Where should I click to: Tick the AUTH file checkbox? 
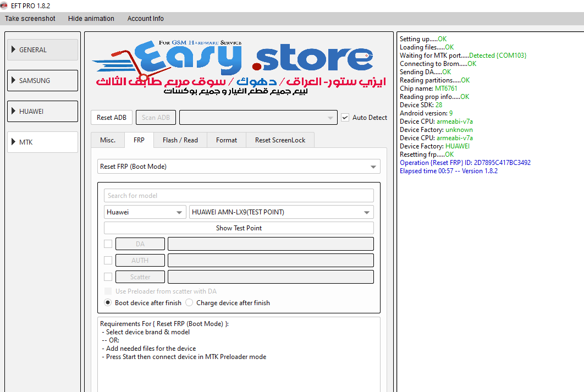tap(108, 260)
